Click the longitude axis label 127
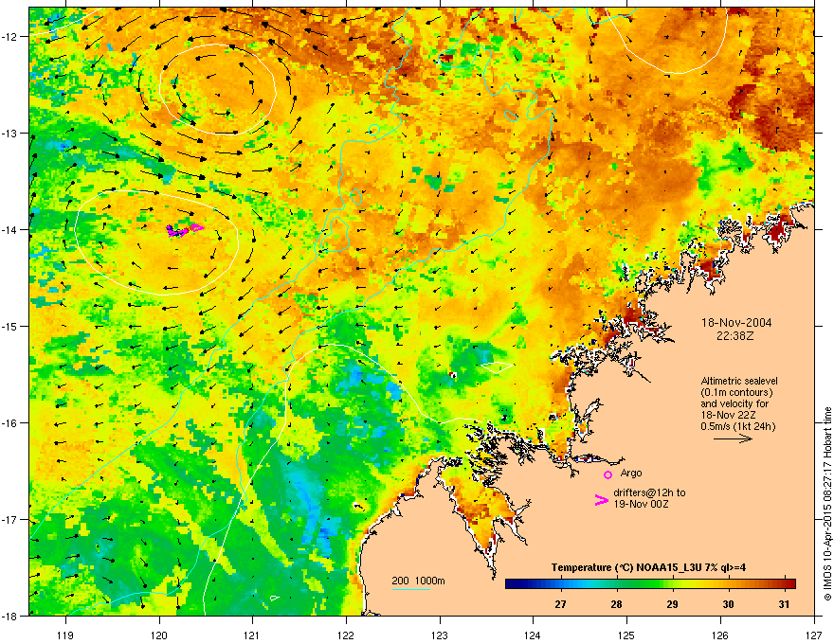Viewport: 834px width, 644px height. [x=814, y=635]
